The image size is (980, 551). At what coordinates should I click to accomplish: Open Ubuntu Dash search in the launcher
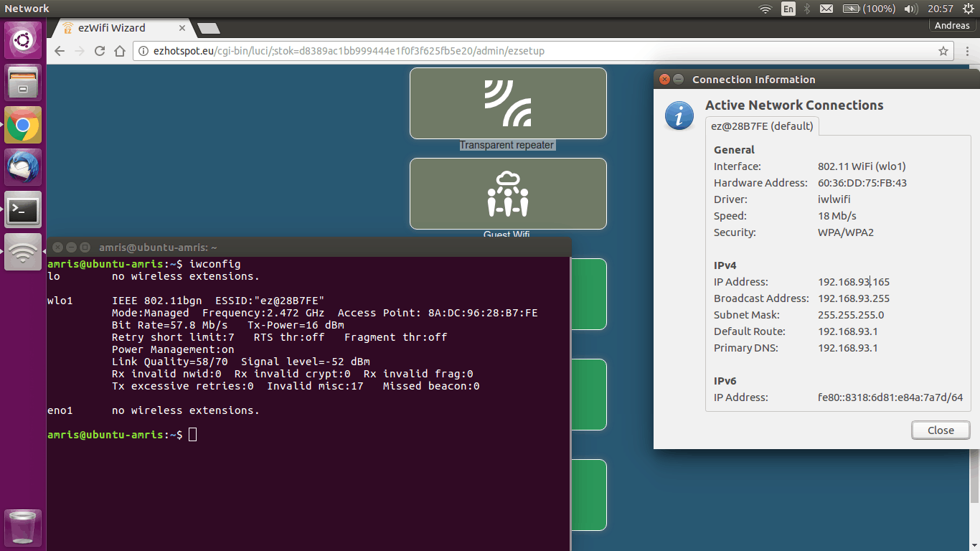tap(23, 40)
